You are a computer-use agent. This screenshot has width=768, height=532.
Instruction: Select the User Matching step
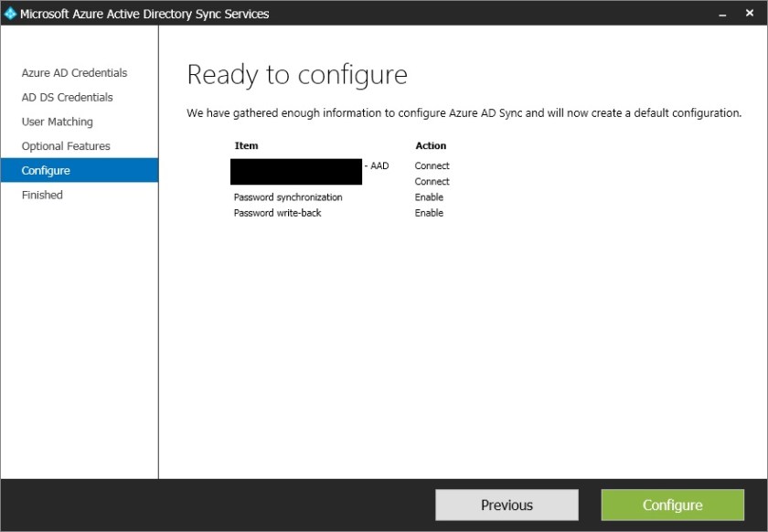coord(56,122)
